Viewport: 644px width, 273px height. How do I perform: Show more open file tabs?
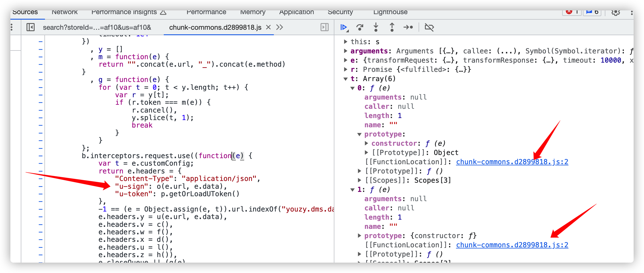click(279, 27)
